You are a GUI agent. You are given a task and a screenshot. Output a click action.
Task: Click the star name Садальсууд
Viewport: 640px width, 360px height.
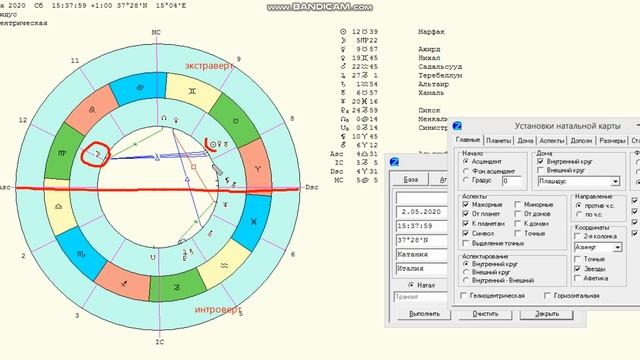click(x=440, y=67)
